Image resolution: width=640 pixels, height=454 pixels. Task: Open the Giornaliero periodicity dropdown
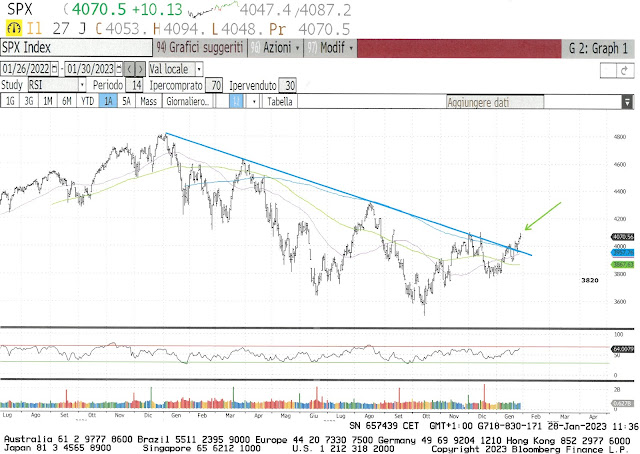coord(188,101)
